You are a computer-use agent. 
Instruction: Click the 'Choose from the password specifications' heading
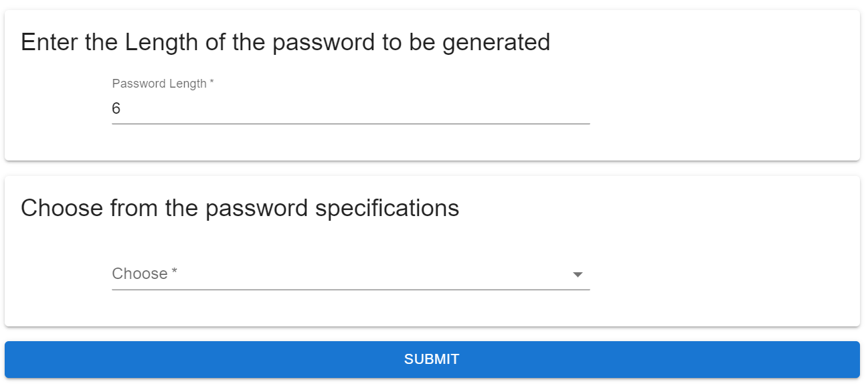click(240, 208)
